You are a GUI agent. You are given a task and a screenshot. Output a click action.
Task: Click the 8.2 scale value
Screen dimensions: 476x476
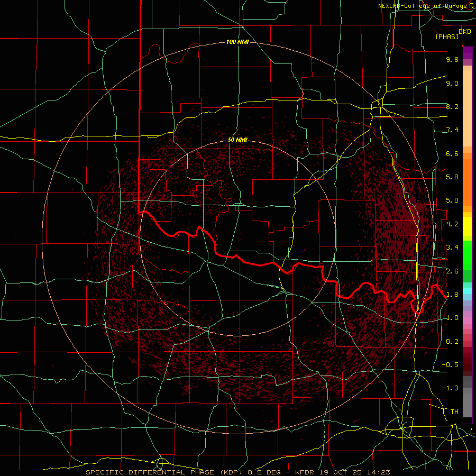point(452,106)
